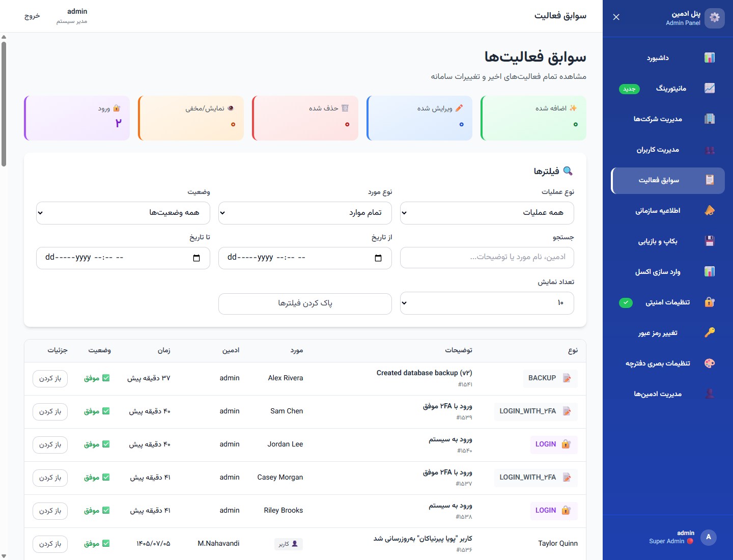Go to مانیتورینگ in the sidebar

(x=668, y=89)
